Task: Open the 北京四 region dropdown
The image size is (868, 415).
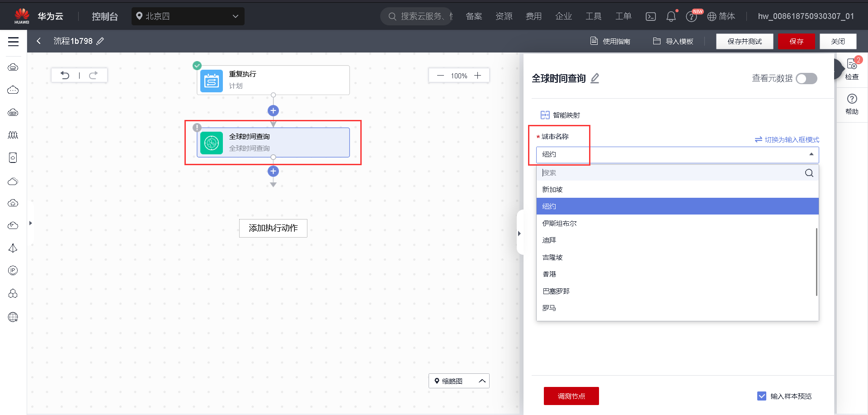Action: [x=188, y=16]
